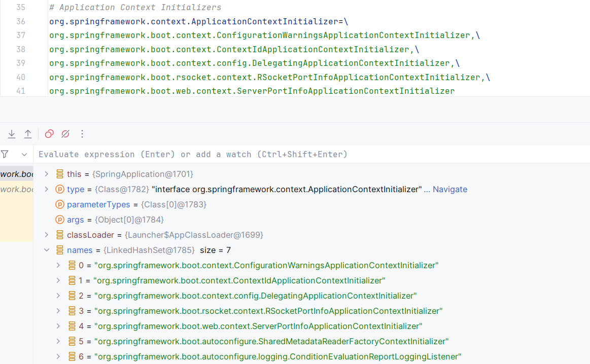Click the object icon of element 5
The width and height of the screenshot is (590, 364).
tap(72, 341)
